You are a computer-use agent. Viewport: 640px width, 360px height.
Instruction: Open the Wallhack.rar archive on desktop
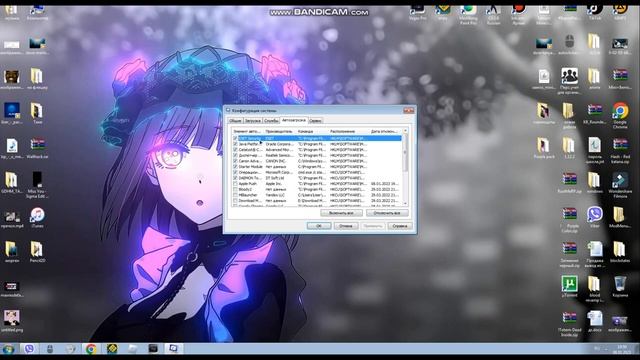click(x=37, y=148)
